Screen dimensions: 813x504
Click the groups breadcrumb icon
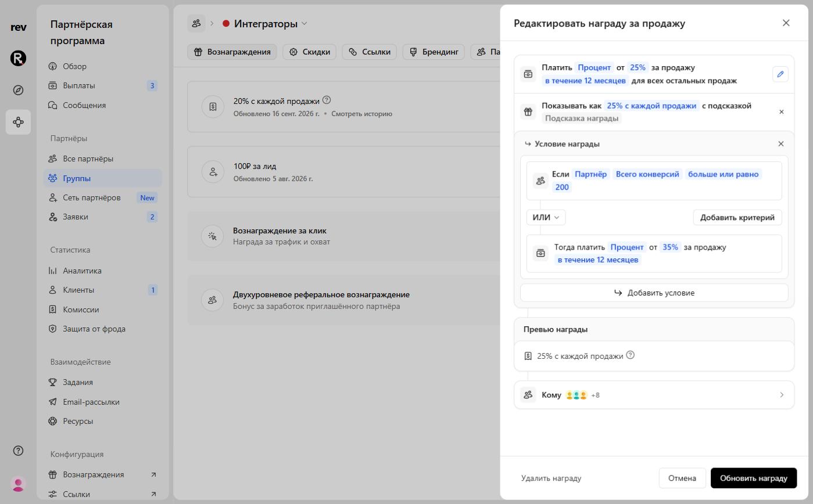tap(196, 23)
